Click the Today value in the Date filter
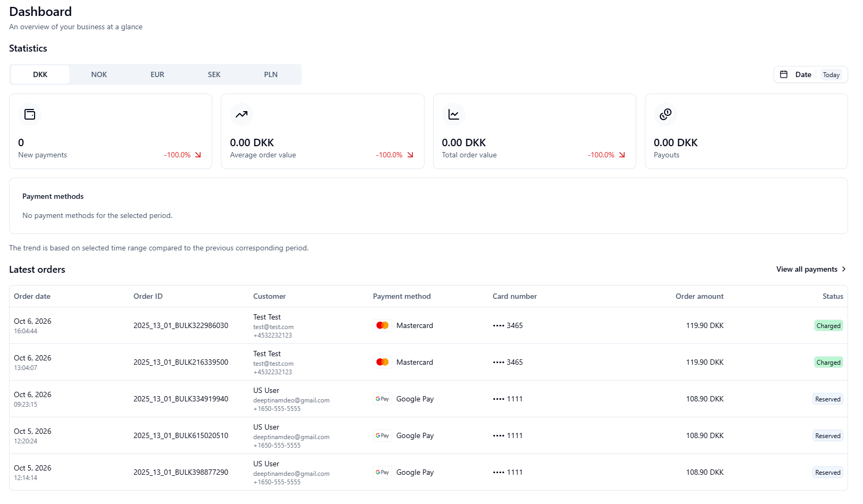Viewport: 863px width, 504px height. click(x=831, y=75)
